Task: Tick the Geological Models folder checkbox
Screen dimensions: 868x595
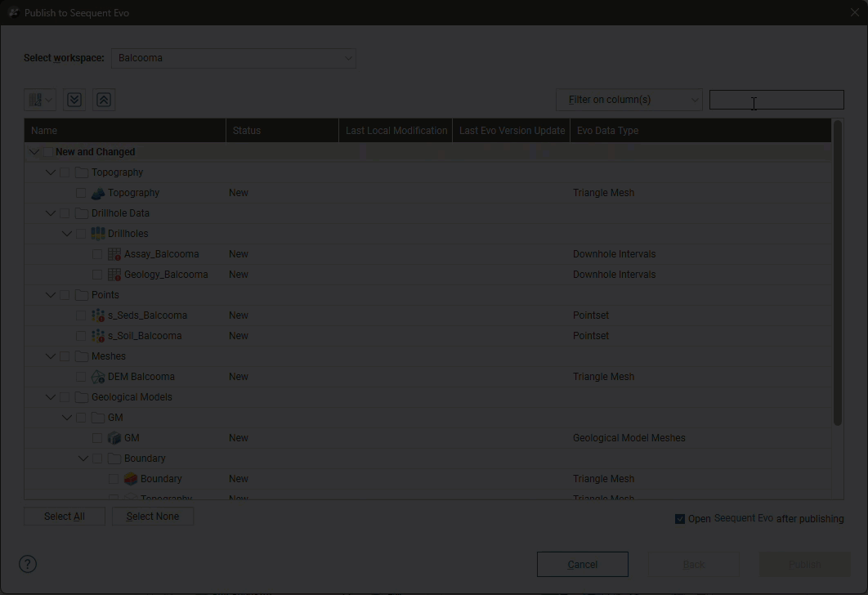Action: click(x=65, y=397)
